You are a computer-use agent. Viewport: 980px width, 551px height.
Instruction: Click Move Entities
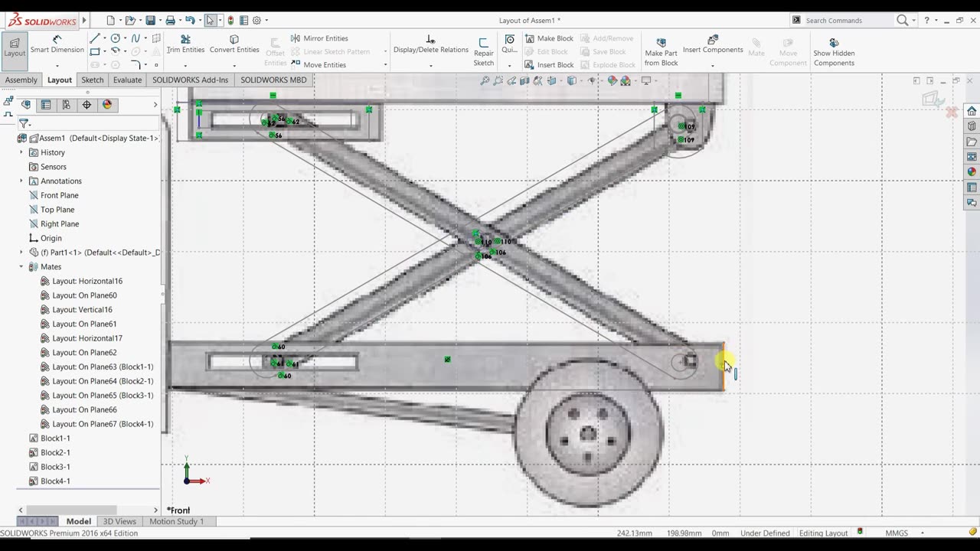(318, 65)
